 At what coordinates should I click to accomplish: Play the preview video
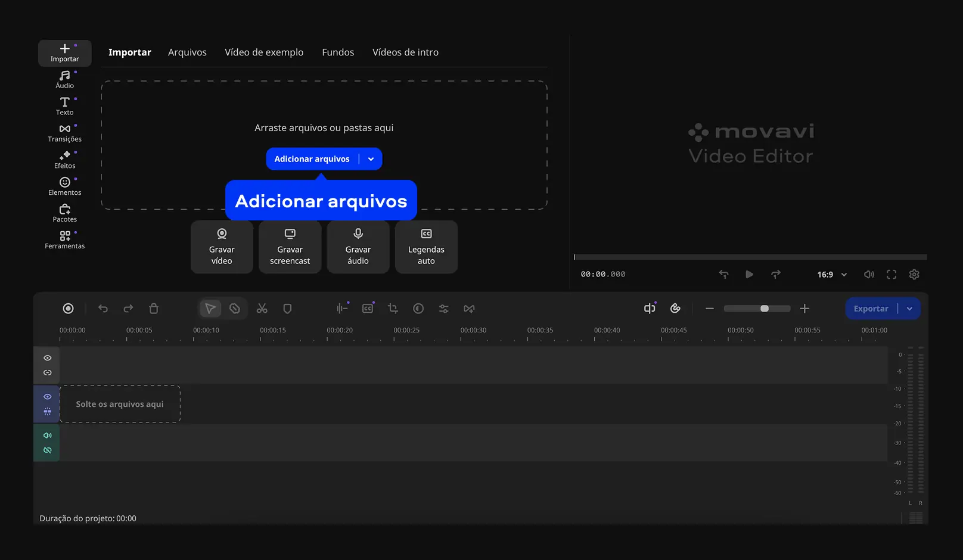click(x=749, y=275)
